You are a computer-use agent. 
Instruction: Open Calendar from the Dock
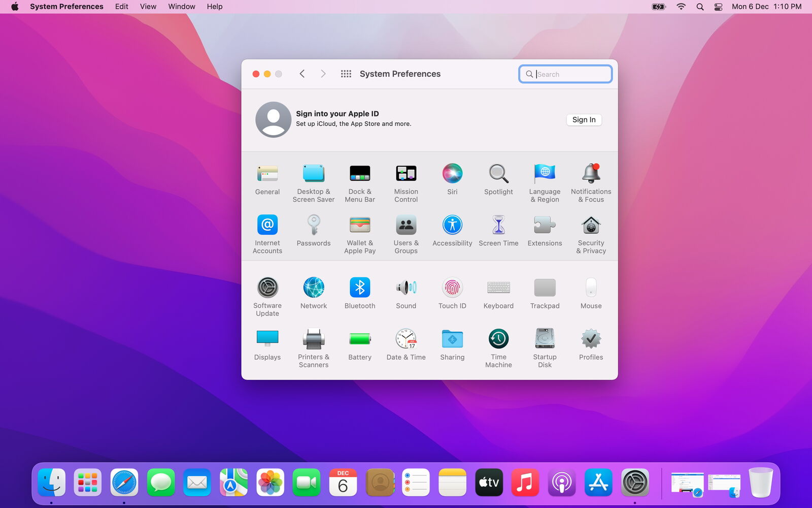343,482
